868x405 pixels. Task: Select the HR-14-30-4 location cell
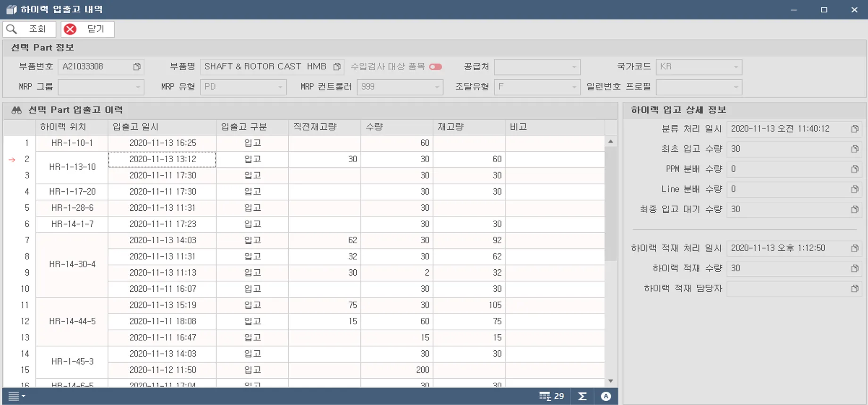[x=72, y=264]
